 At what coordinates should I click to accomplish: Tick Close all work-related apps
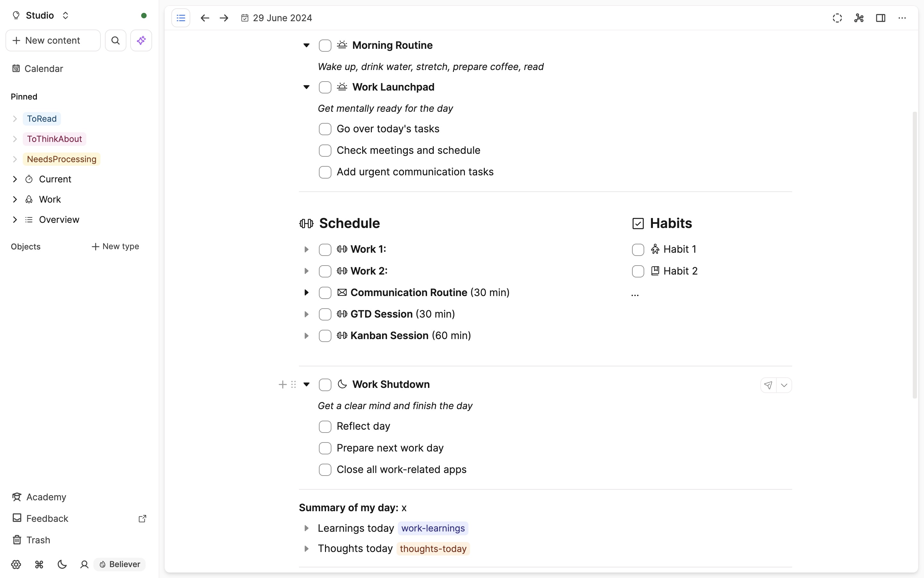[x=325, y=470]
